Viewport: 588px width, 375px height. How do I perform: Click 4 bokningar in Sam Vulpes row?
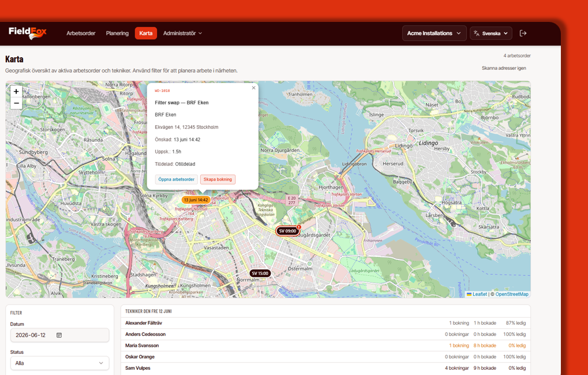(x=457, y=368)
